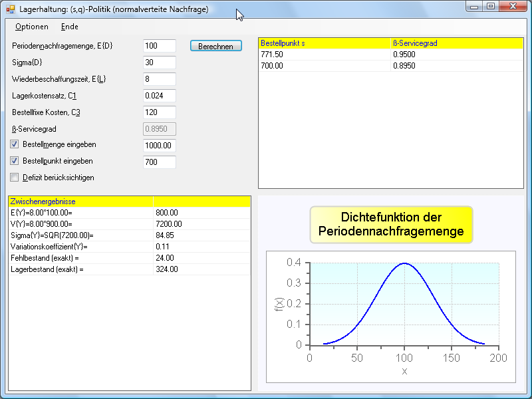Open the Ende menu
The height and width of the screenshot is (399, 532).
[69, 27]
